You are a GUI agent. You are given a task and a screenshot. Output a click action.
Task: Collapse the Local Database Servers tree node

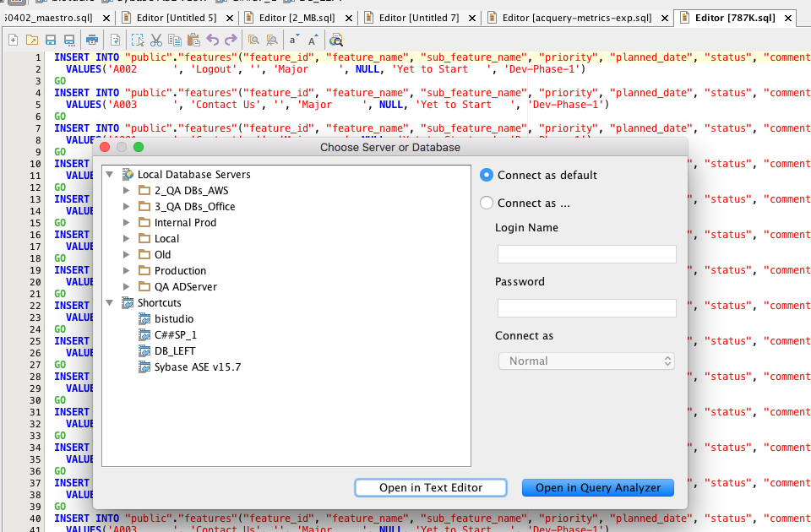(110, 174)
